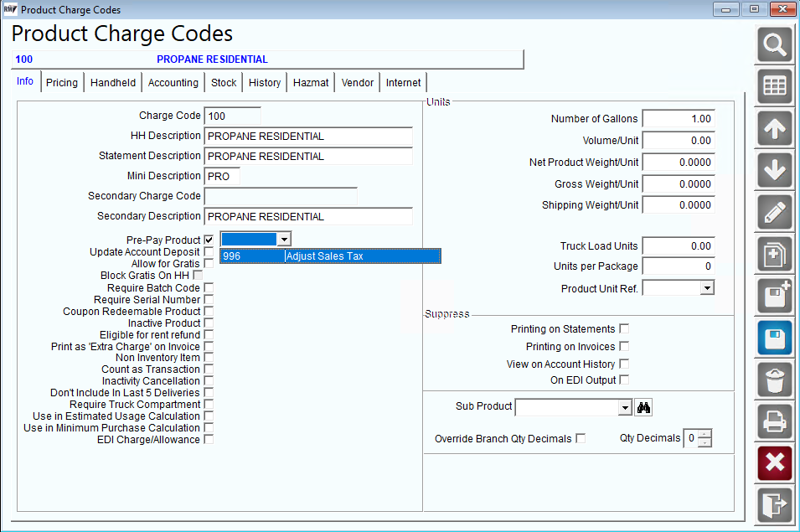Switch to the Stock tab
Screen dimensions: 800x532
224,83
